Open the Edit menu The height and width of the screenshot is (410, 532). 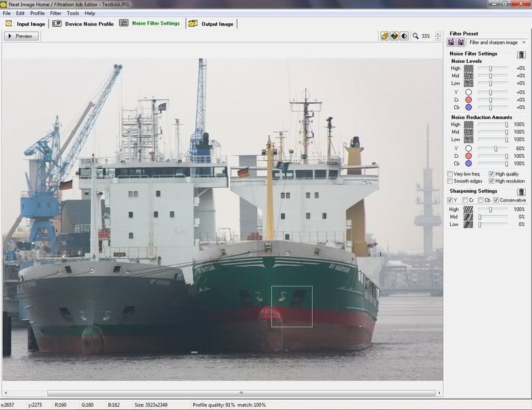coord(20,13)
